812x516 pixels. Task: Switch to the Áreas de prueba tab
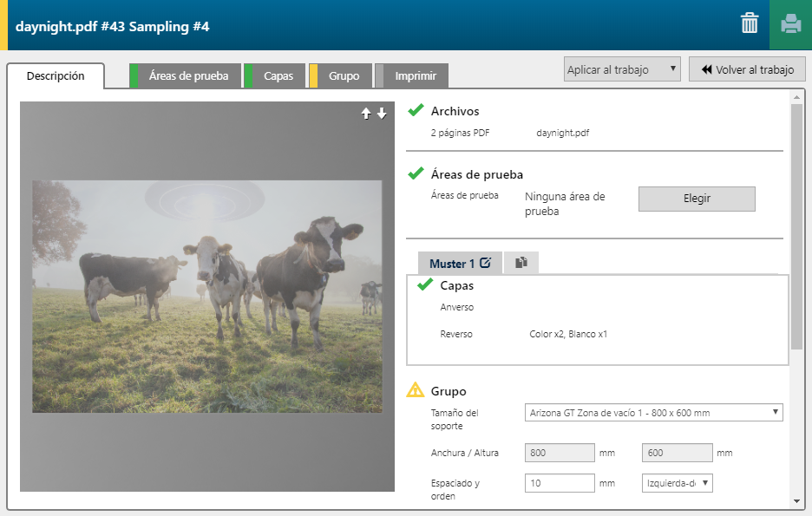[188, 76]
